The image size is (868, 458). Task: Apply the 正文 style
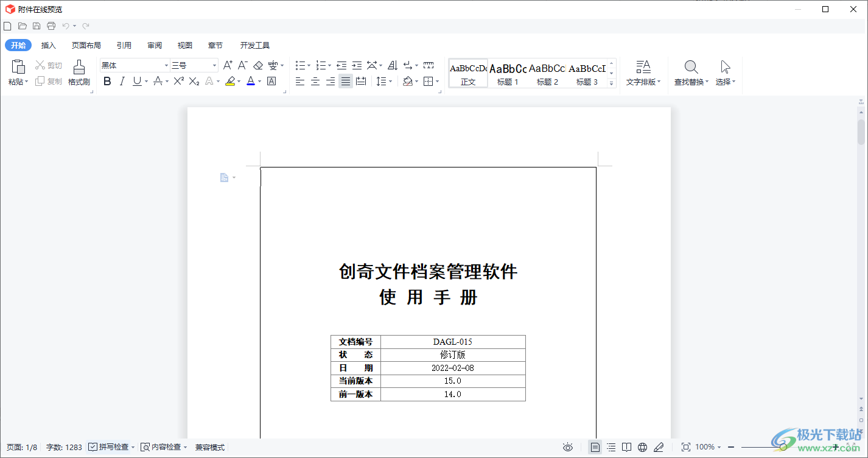(x=468, y=74)
